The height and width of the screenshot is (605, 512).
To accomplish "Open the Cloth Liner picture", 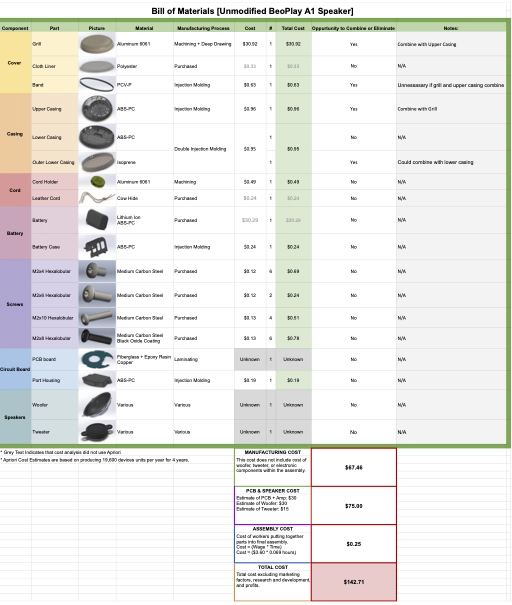I will pos(97,66).
